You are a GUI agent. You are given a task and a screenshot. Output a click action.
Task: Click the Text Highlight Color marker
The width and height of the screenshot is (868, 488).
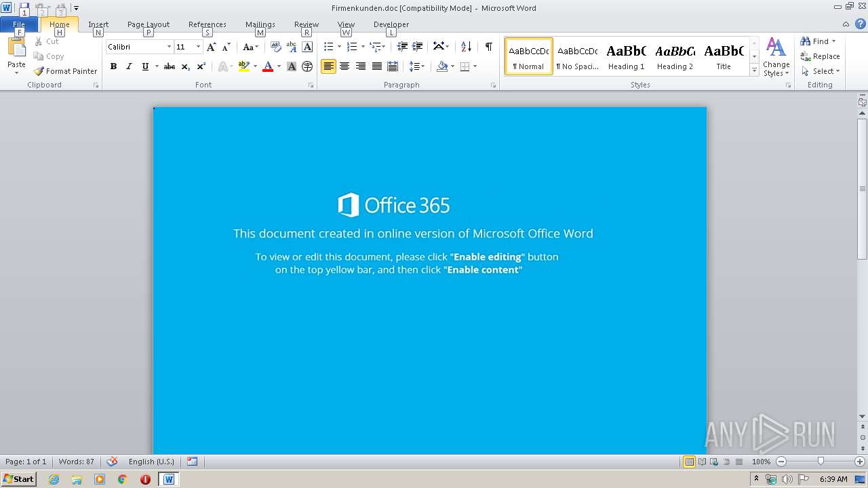point(244,66)
